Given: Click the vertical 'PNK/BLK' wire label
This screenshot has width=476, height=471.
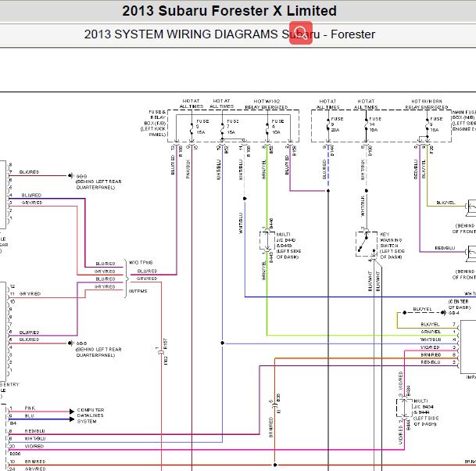Looking at the screenshot, I should [x=188, y=169].
